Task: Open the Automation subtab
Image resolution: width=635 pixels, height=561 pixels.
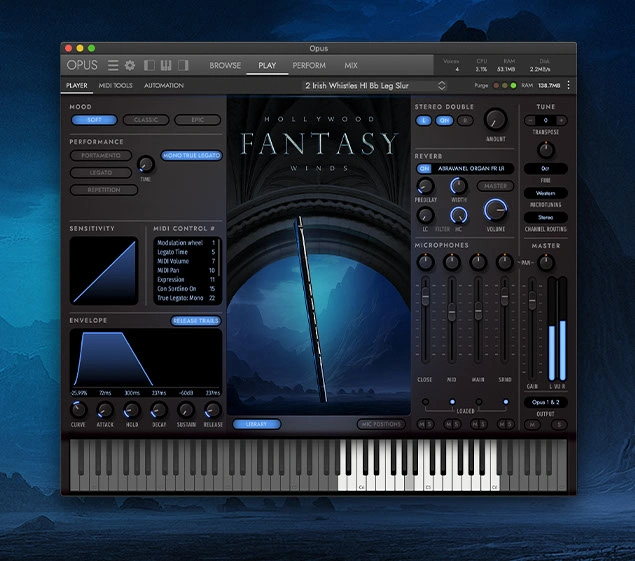Action: pos(164,85)
